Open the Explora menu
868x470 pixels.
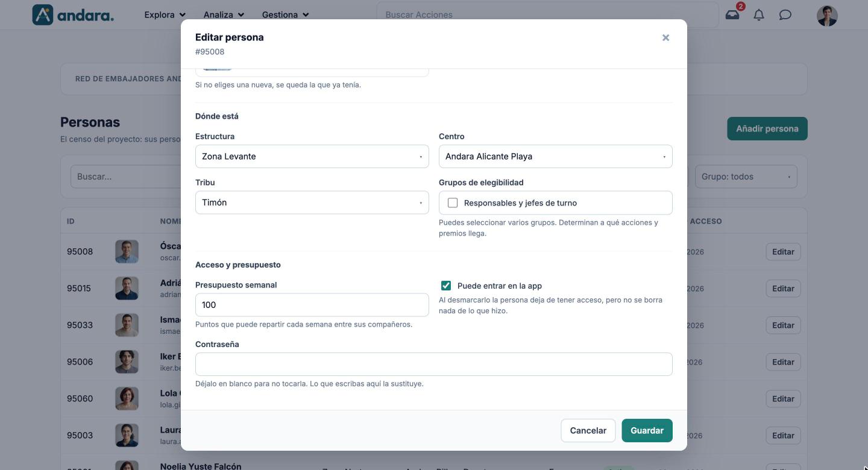(165, 14)
